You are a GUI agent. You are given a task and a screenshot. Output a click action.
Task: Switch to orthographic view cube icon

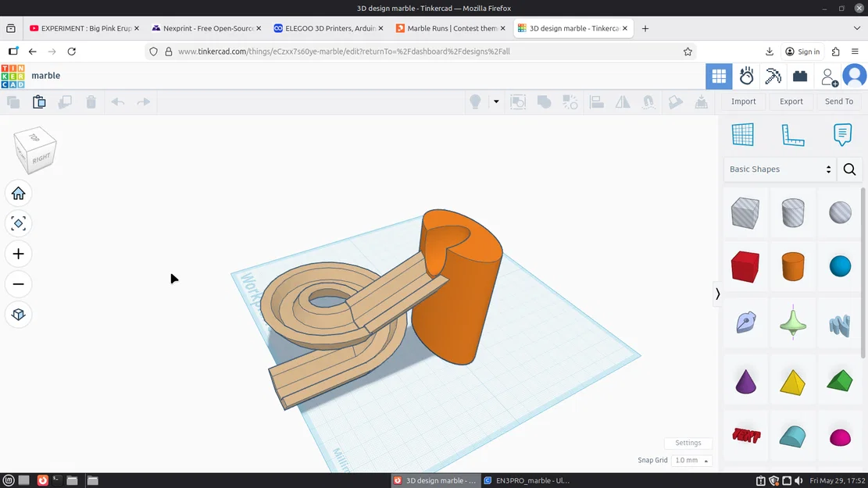tap(18, 314)
